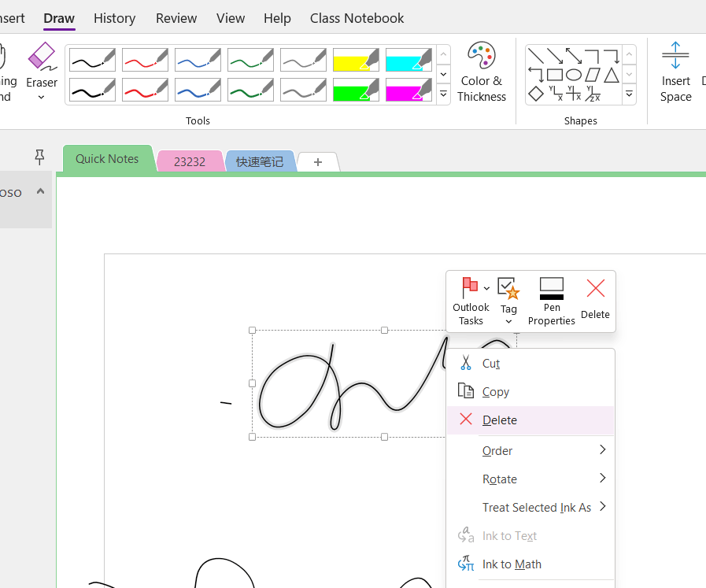Screen dimensions: 706x588
Task: Choose the parallelogram shape
Action: tap(593, 75)
